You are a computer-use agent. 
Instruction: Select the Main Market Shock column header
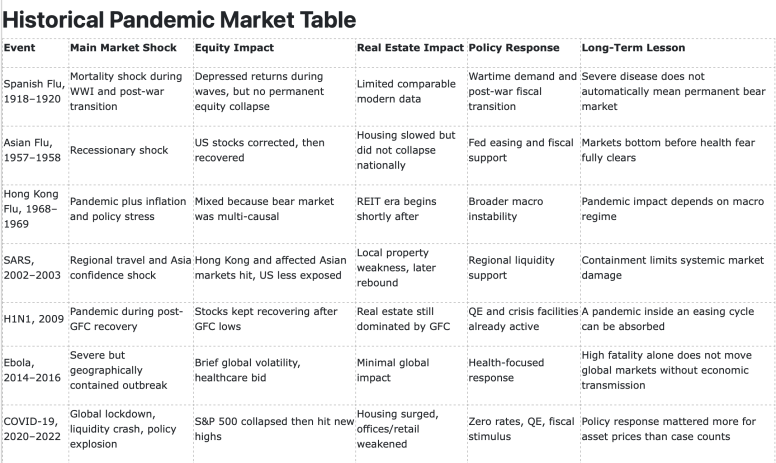pos(123,47)
